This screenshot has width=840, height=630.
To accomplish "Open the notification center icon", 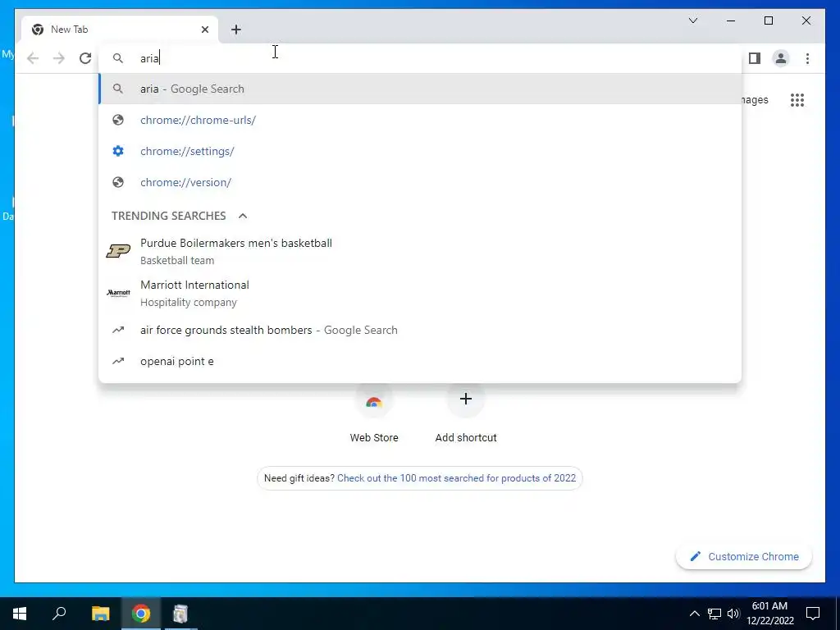I will tap(813, 614).
